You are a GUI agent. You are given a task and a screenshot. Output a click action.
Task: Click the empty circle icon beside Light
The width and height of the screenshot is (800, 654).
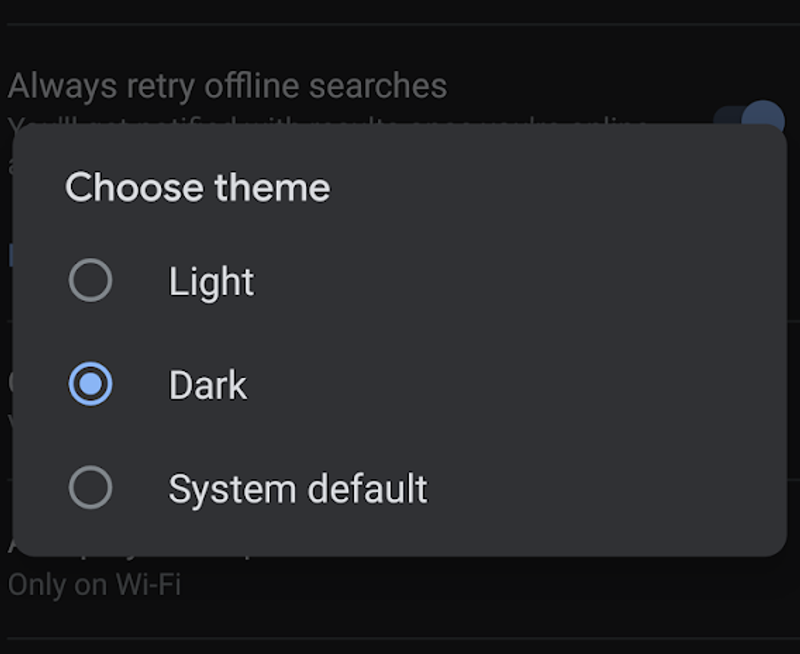pyautogui.click(x=90, y=281)
